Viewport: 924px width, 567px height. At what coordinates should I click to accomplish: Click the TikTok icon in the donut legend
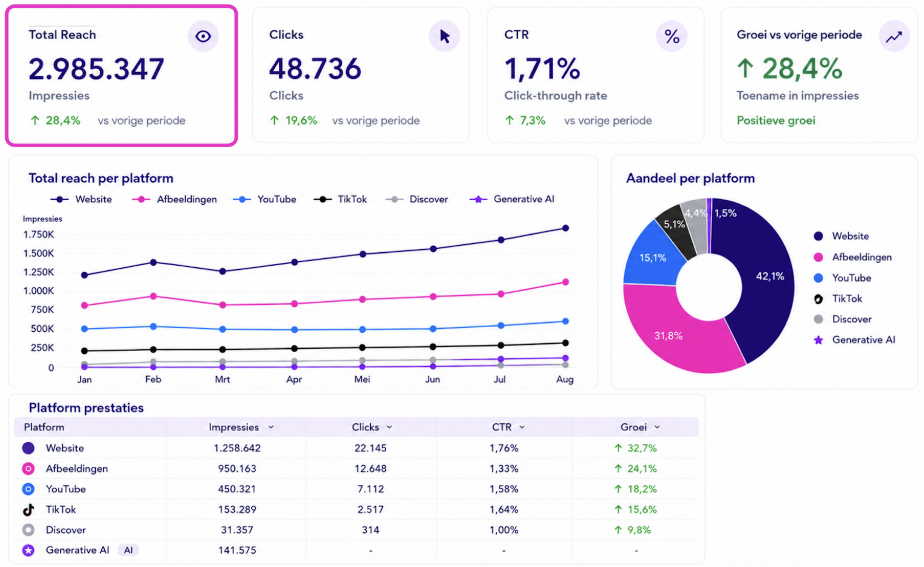click(818, 299)
